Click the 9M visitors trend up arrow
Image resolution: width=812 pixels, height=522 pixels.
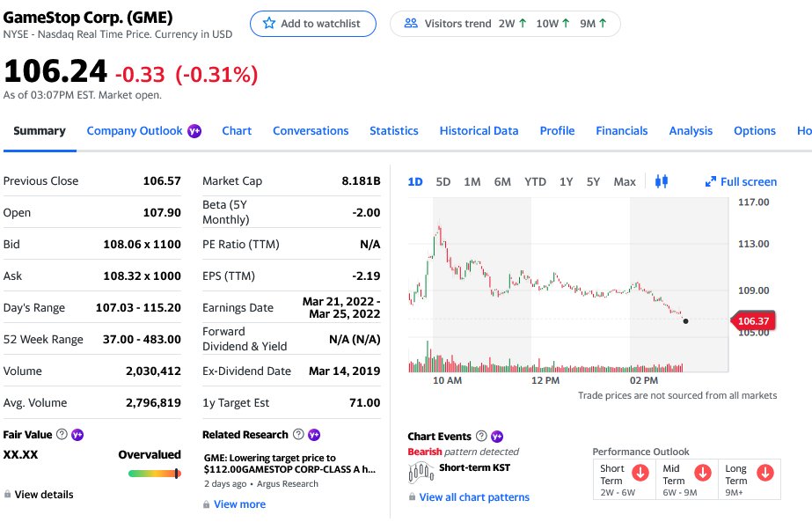(x=603, y=23)
